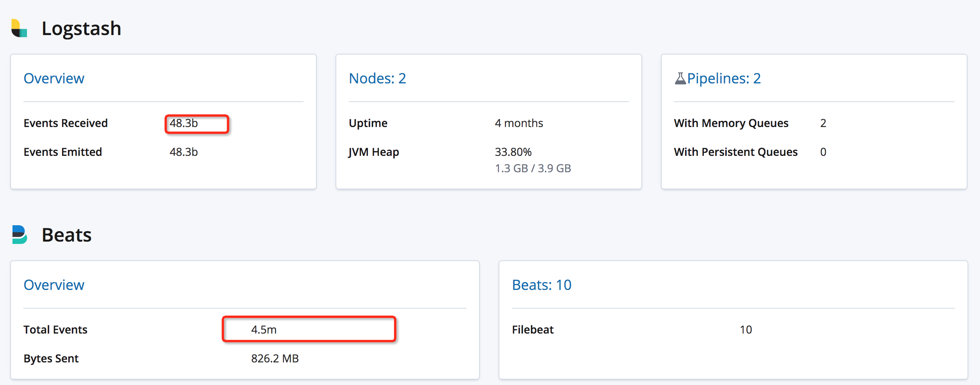Select the With Persistent Queues label
Image resolution: width=980 pixels, height=385 pixels.
pos(736,152)
